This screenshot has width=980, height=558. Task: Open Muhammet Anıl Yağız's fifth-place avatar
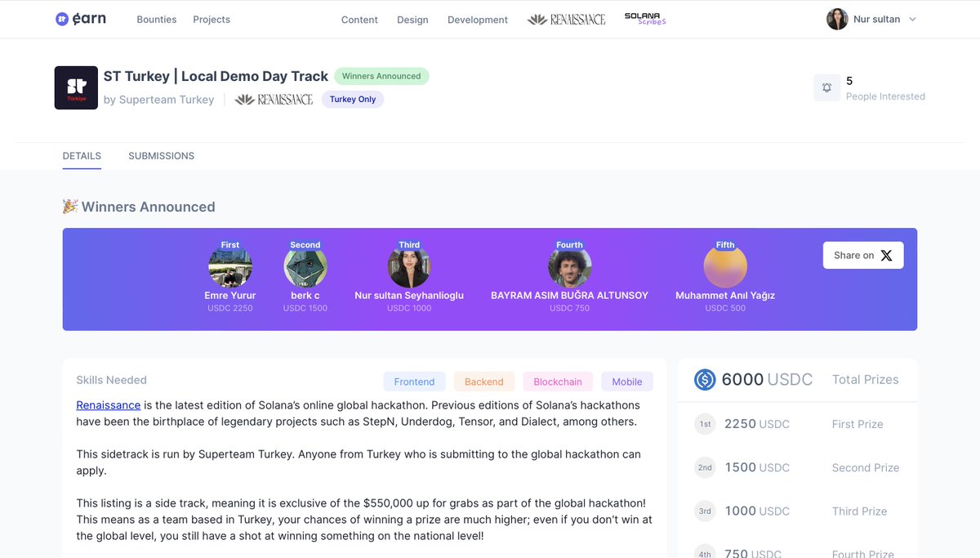[x=725, y=266]
